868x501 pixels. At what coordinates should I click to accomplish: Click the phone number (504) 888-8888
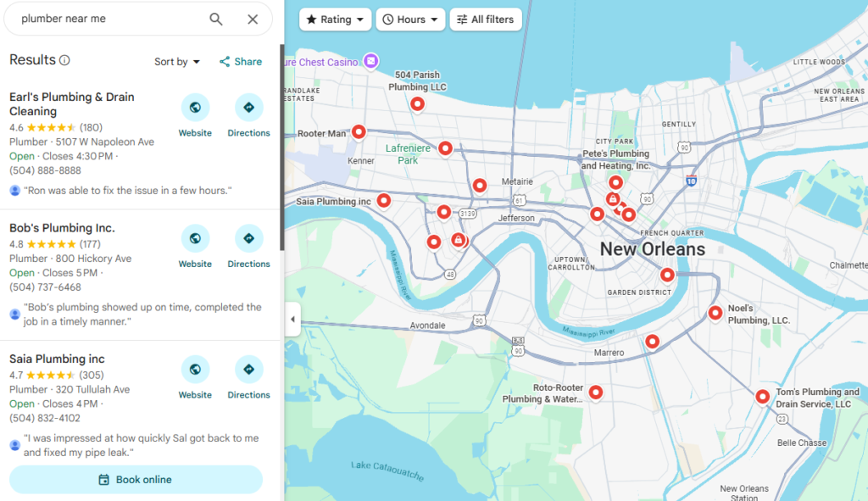pyautogui.click(x=46, y=170)
